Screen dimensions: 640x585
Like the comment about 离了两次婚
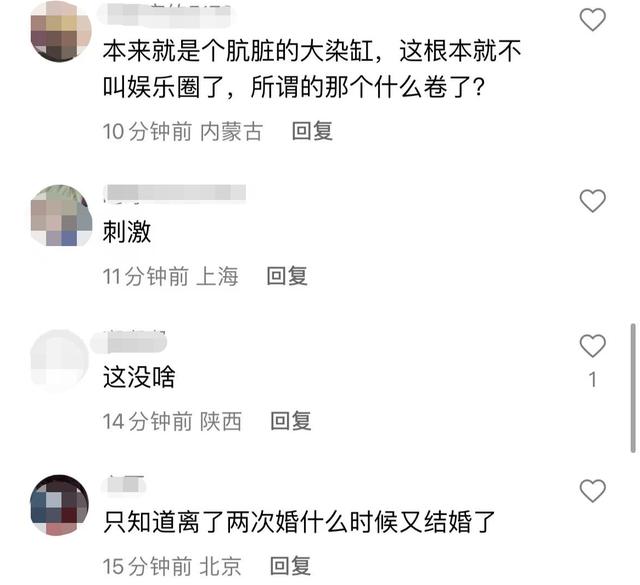point(592,490)
